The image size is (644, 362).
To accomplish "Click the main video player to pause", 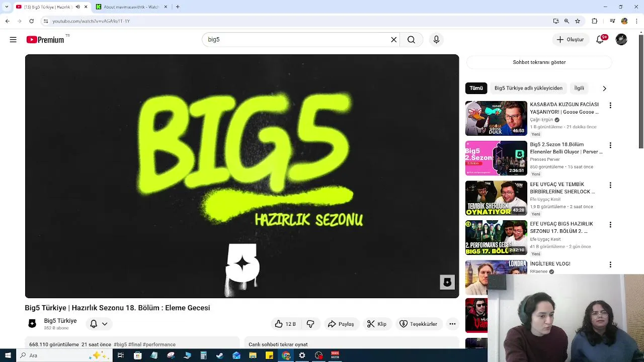I will point(242,176).
